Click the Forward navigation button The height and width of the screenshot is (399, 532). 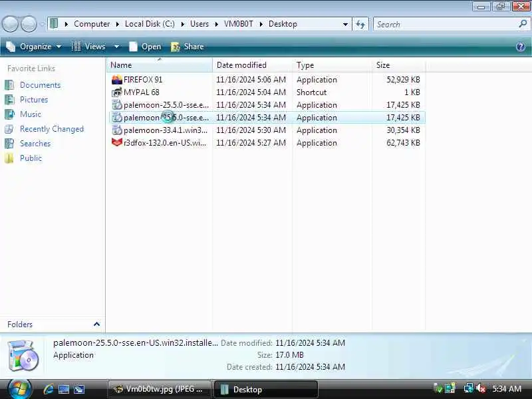pyautogui.click(x=29, y=24)
